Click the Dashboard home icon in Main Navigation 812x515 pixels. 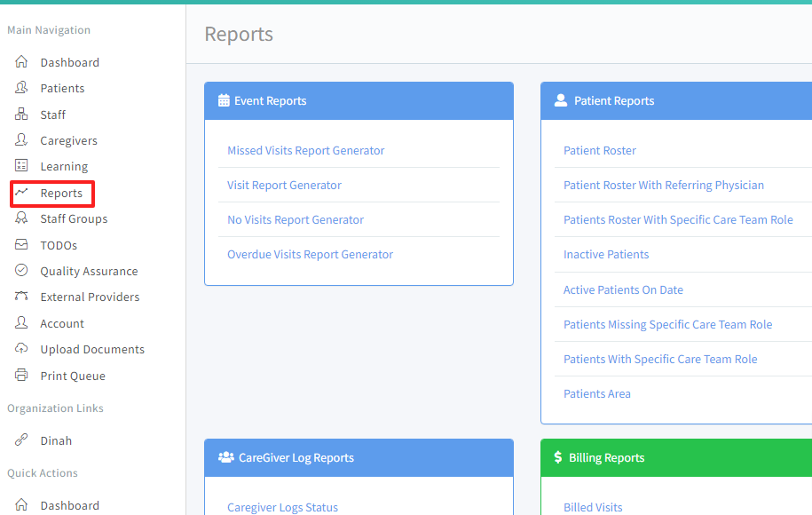pos(21,62)
